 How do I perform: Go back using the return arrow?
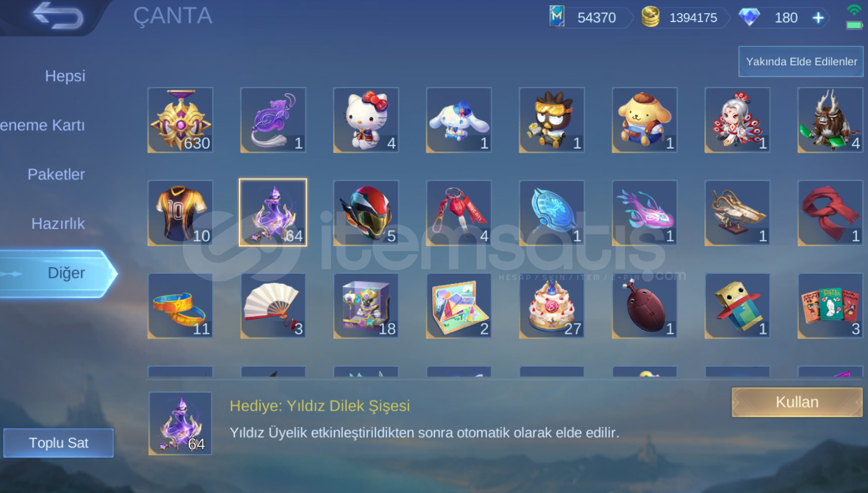[x=57, y=15]
